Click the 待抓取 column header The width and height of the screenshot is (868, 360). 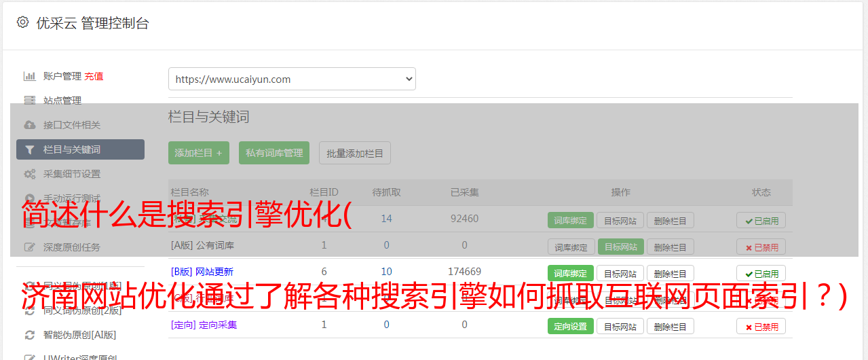coord(387,192)
